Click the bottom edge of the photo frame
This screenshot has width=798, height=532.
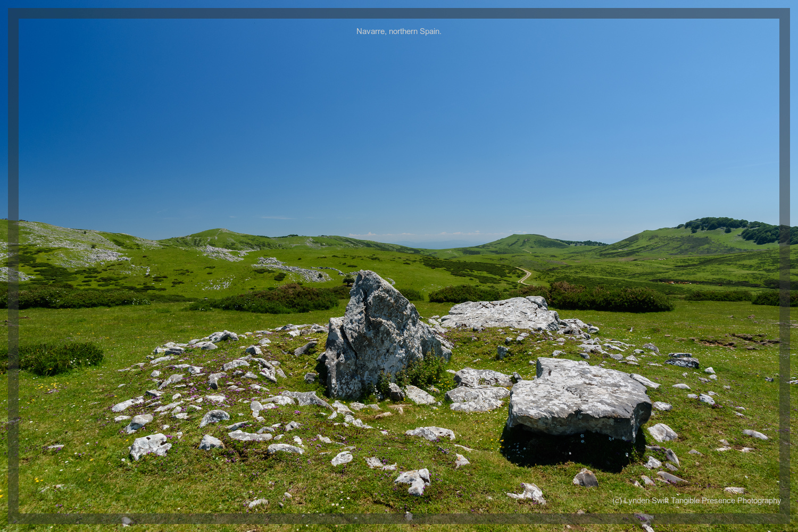pyautogui.click(x=399, y=519)
